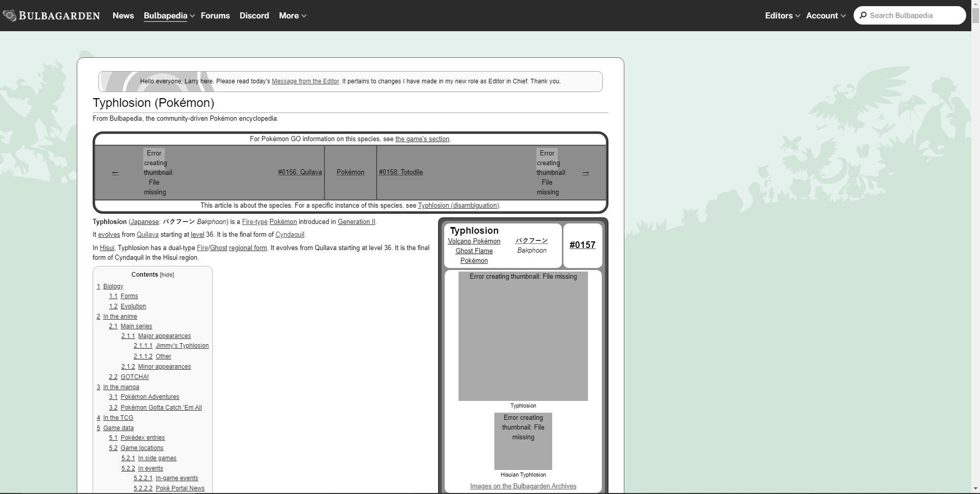Jump to 5 Game data section
980x494 pixels.
click(115, 428)
